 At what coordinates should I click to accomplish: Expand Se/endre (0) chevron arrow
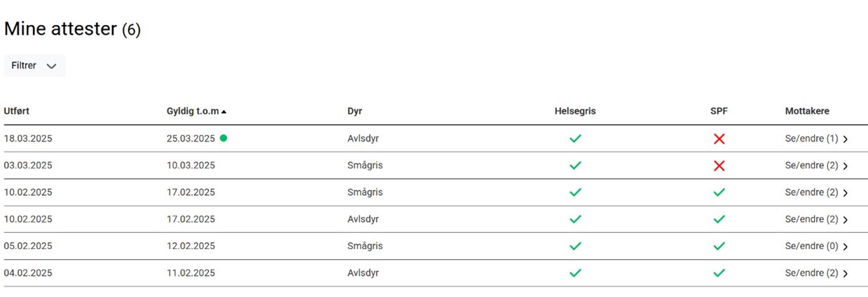(x=845, y=247)
